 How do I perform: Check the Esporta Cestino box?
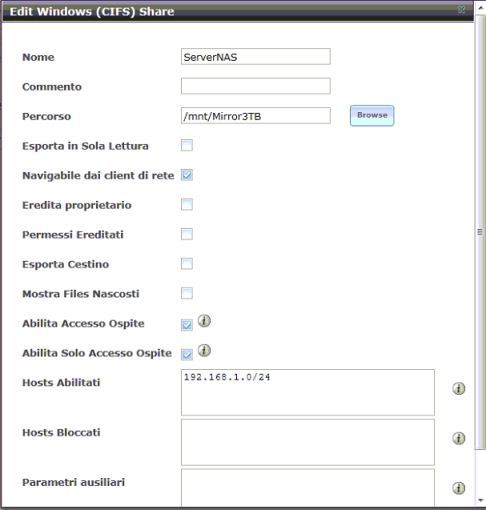click(187, 264)
